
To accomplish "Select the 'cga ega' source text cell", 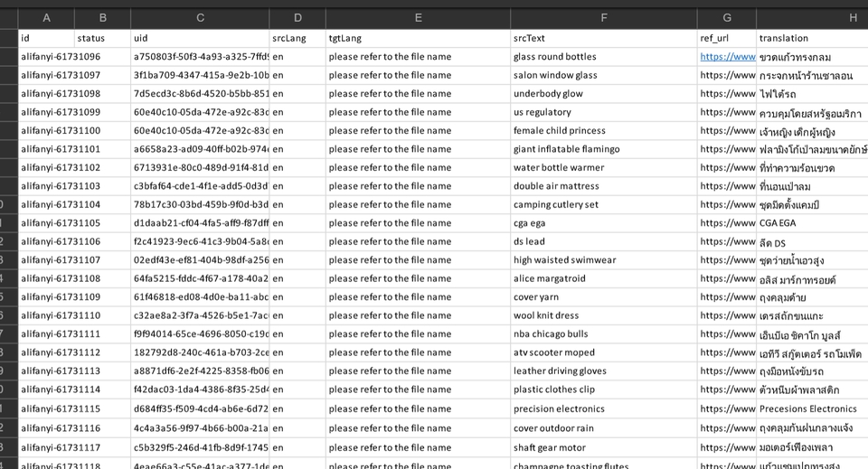I will tap(603, 223).
